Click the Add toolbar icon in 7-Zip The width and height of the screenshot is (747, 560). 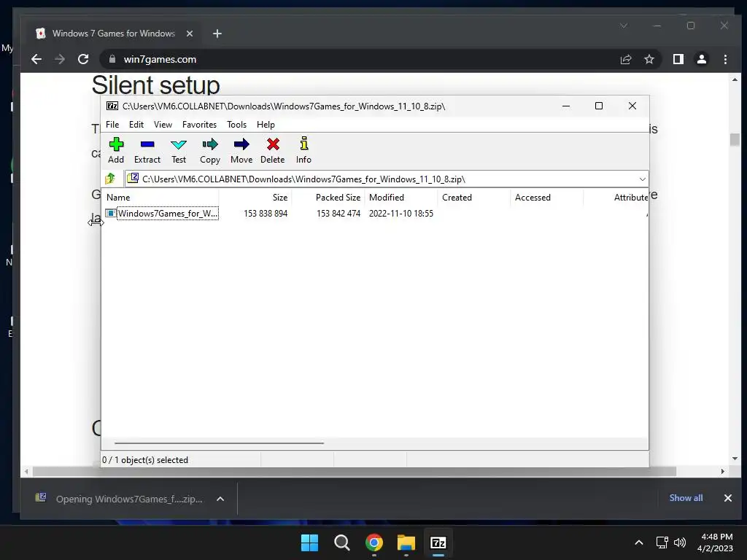pos(116,144)
